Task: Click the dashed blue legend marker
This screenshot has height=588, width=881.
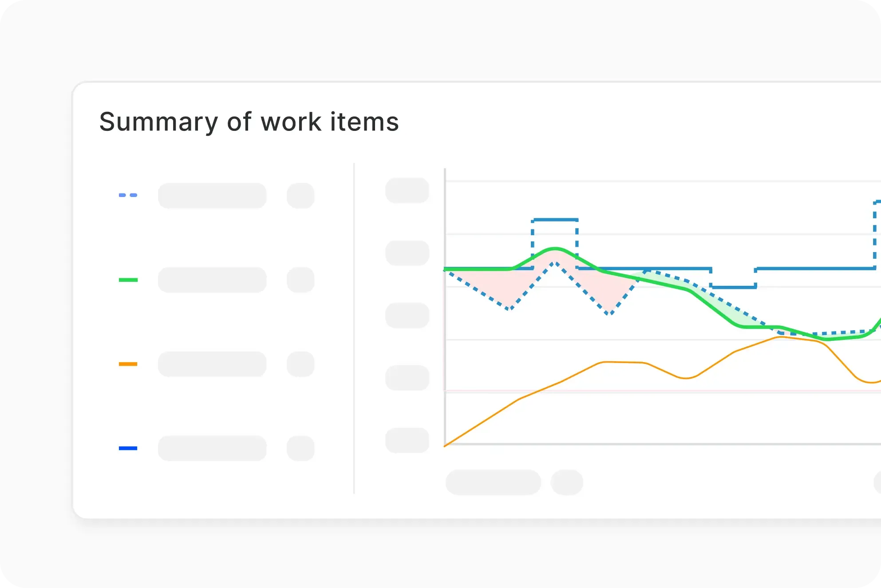Action: 128,195
